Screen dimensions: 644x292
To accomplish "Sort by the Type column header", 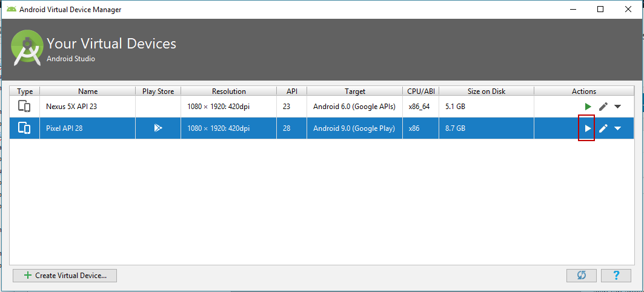I will [25, 91].
